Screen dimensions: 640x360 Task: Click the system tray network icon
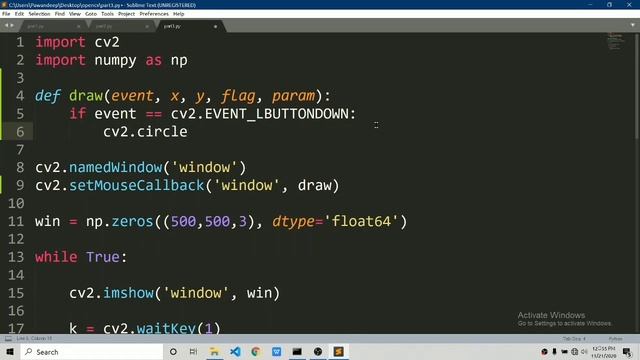tap(575, 352)
